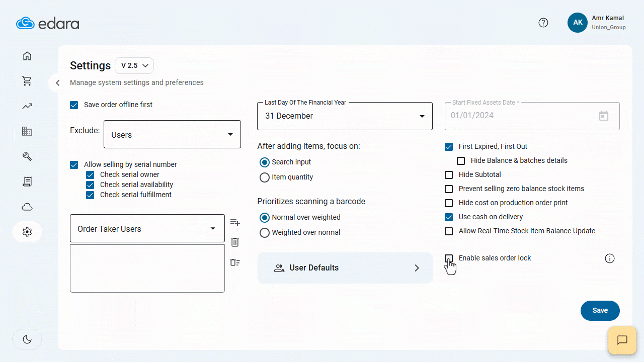Click the trash icon beside Order Taker list
The height and width of the screenshot is (362, 644).
pyautogui.click(x=235, y=242)
